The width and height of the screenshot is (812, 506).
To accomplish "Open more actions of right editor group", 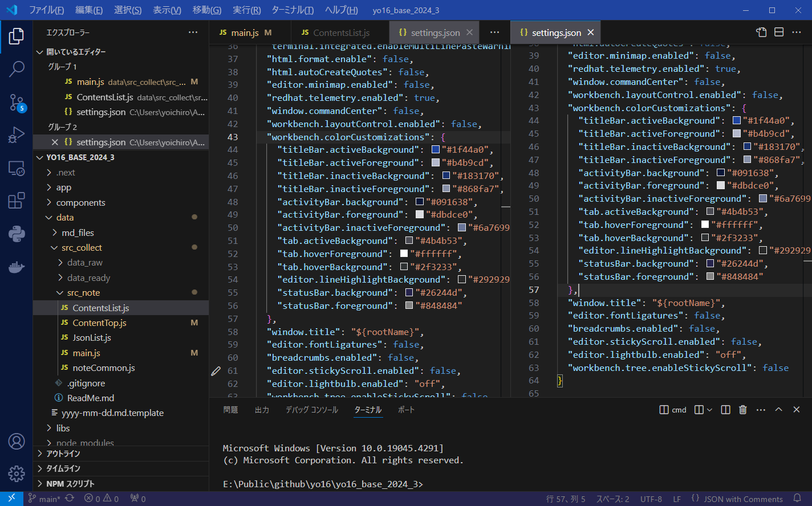I will pos(797,32).
